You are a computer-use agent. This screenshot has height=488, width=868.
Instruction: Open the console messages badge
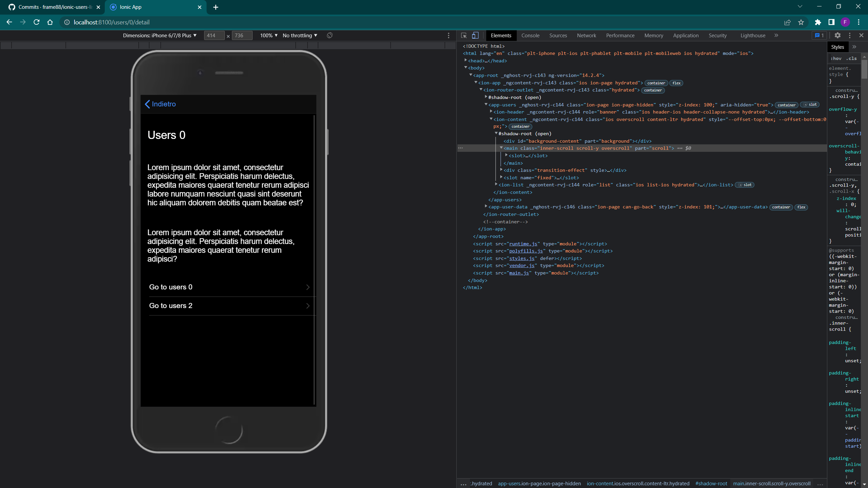[818, 35]
